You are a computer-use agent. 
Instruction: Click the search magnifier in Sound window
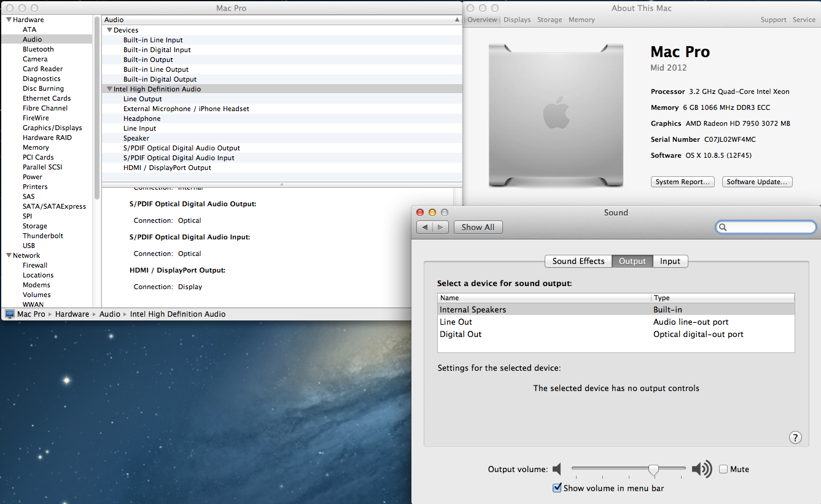pos(723,227)
